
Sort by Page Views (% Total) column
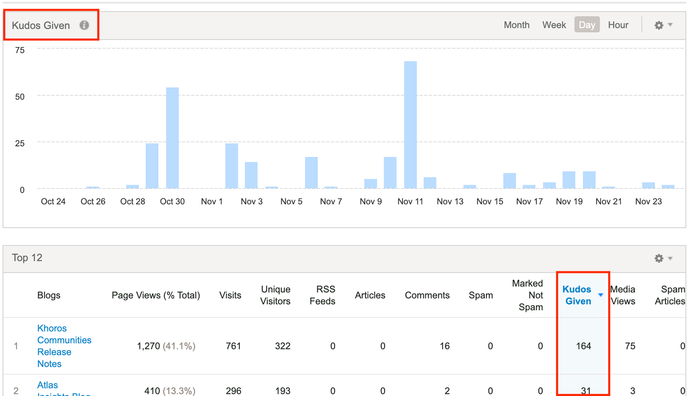[156, 295]
